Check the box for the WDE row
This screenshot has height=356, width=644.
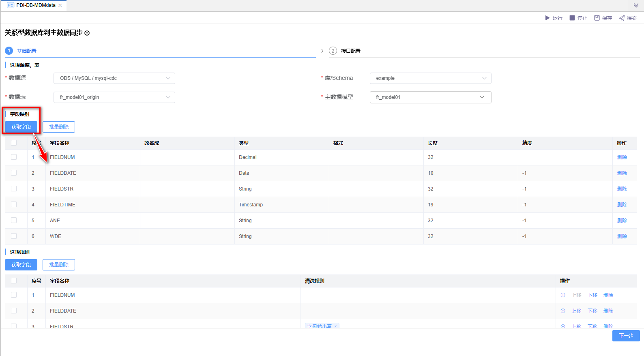[x=14, y=236]
